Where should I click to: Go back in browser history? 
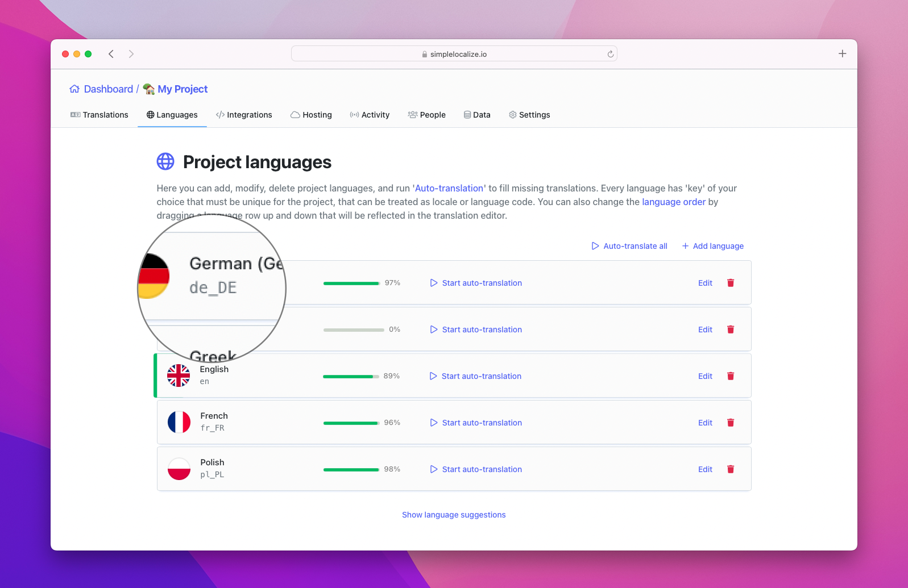[111, 54]
